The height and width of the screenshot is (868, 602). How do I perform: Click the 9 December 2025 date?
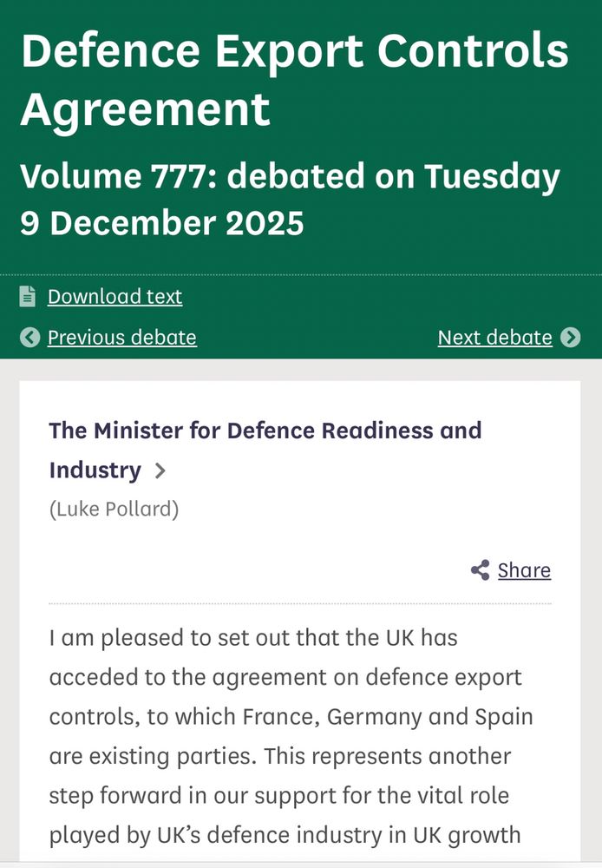pos(161,223)
